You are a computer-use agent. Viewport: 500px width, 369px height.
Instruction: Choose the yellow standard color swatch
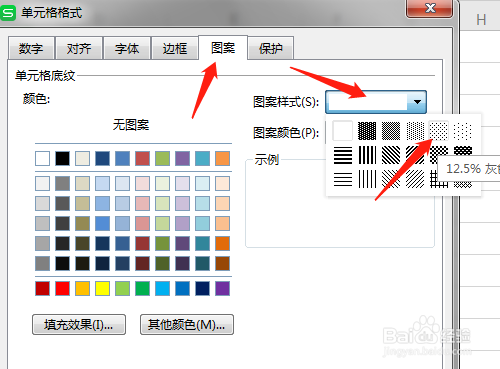coord(102,288)
